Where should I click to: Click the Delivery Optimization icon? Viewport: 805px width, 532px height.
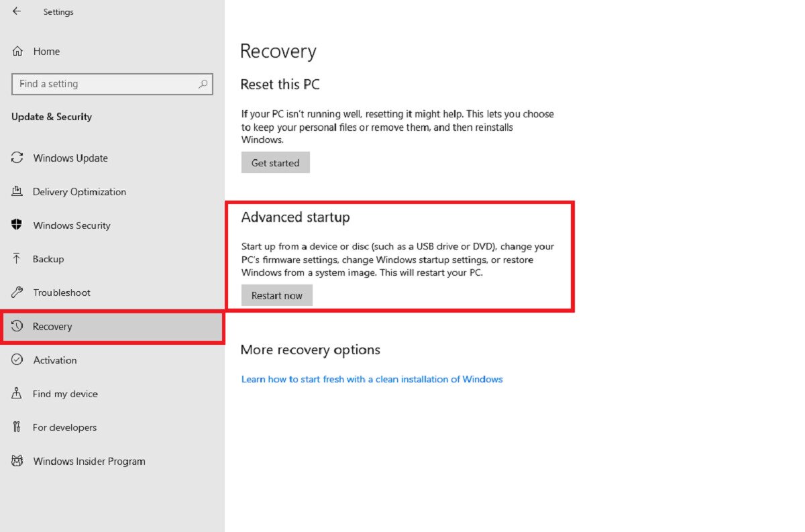coord(17,192)
